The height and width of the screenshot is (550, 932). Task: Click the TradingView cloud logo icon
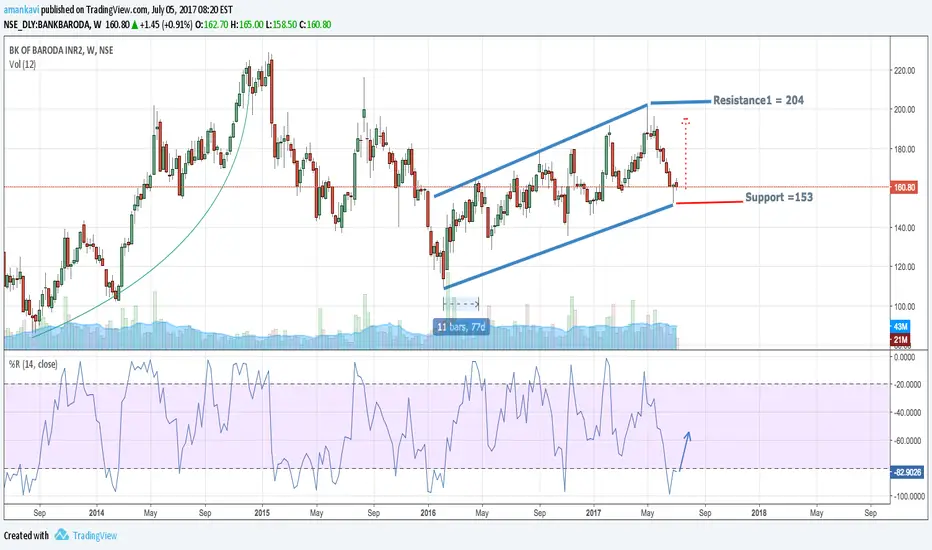point(62,535)
